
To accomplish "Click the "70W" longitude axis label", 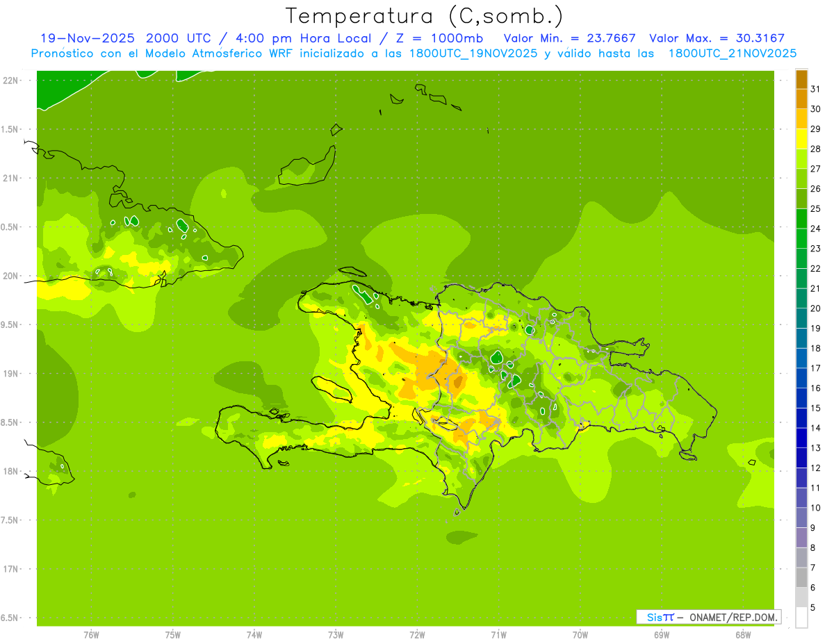I will pyautogui.click(x=580, y=635).
